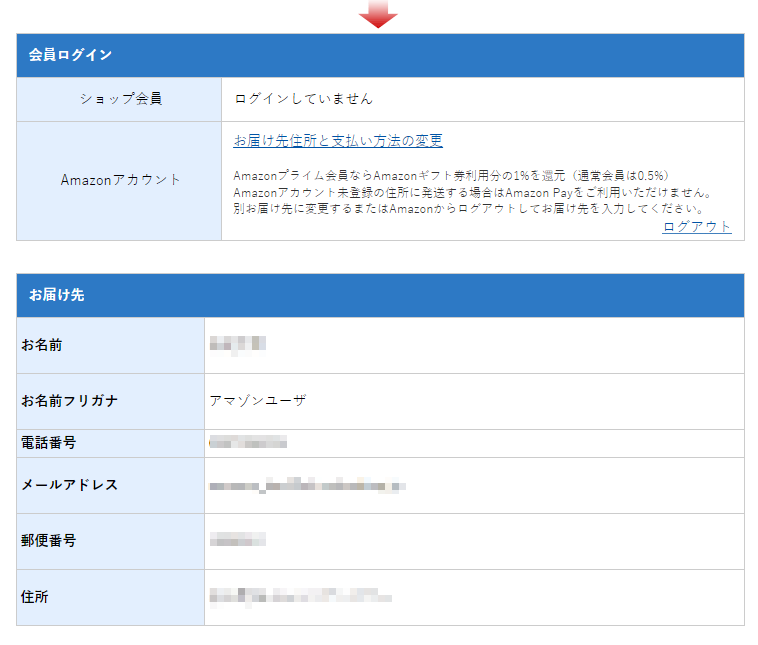Click the blurred name value
This screenshot has height=645, width=758.
click(x=237, y=345)
